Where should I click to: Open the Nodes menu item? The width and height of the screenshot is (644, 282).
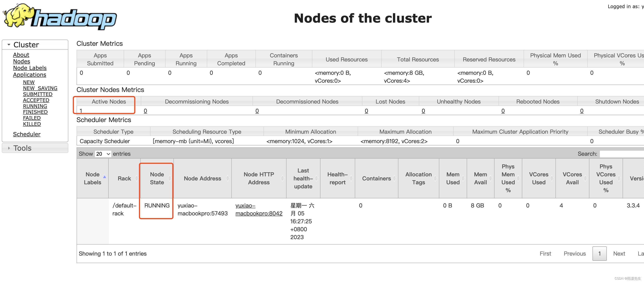click(22, 61)
